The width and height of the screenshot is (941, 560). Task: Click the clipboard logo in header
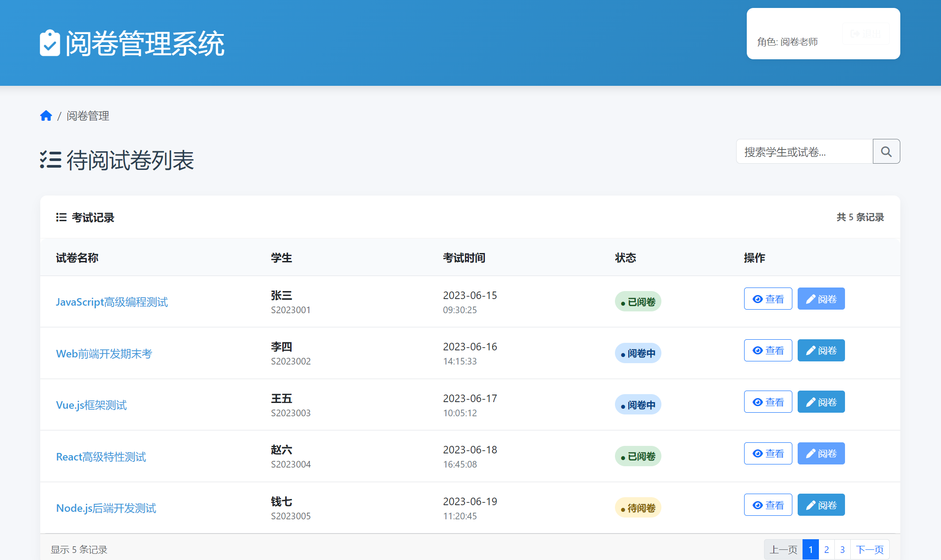(x=50, y=43)
